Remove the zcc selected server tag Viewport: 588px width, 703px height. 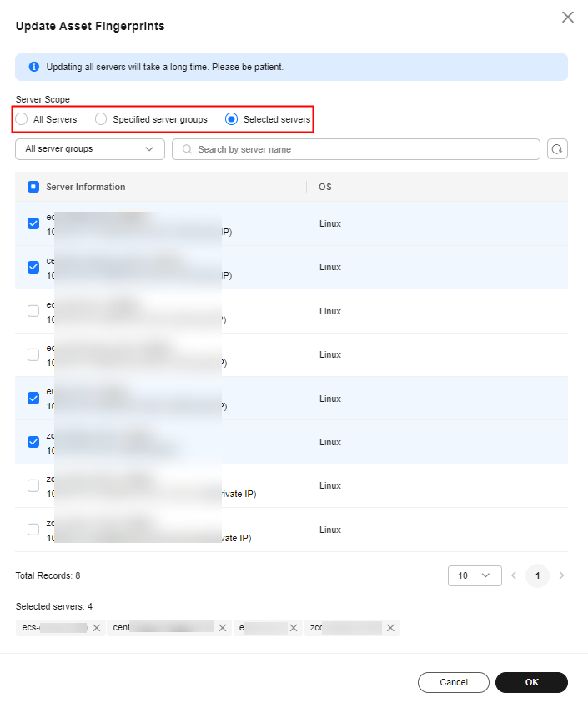tap(390, 628)
